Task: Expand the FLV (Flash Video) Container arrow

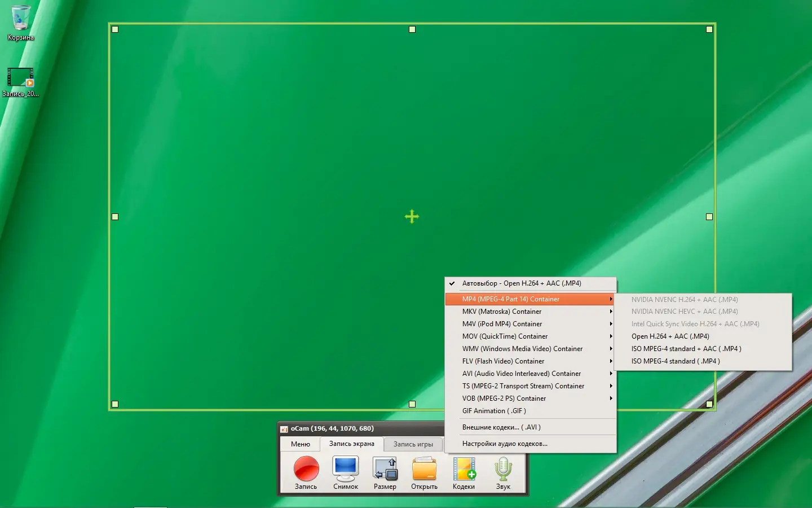Action: pyautogui.click(x=611, y=361)
